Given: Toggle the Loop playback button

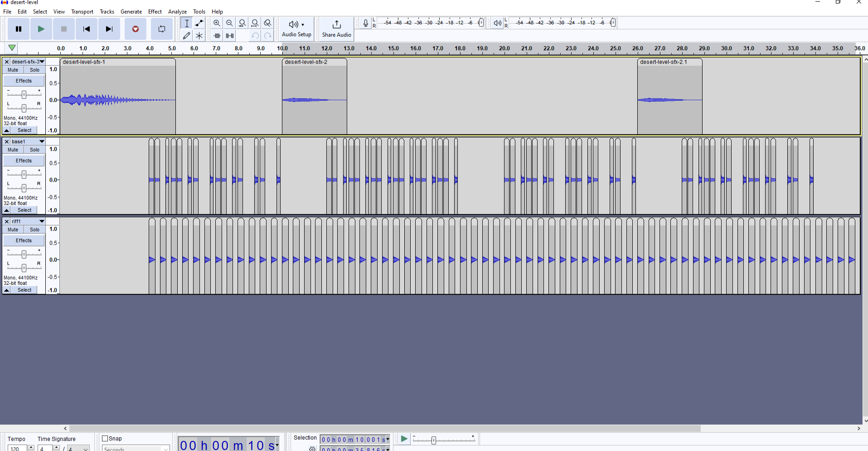Looking at the screenshot, I should pyautogui.click(x=161, y=29).
